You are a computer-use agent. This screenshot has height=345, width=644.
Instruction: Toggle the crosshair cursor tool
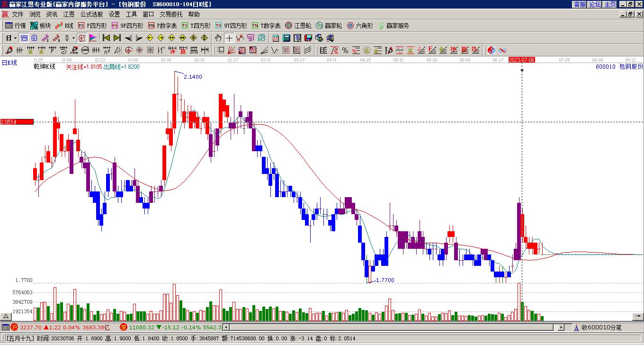coord(229,38)
